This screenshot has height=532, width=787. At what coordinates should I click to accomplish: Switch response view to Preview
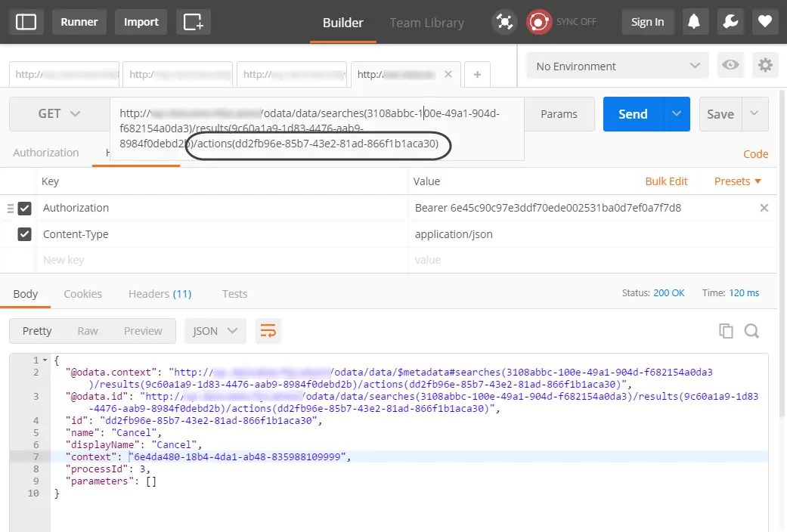(x=143, y=331)
